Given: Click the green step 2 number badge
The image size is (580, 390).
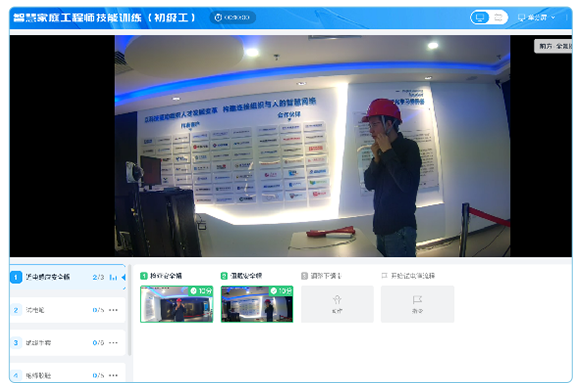Looking at the screenshot, I should pos(224,276).
